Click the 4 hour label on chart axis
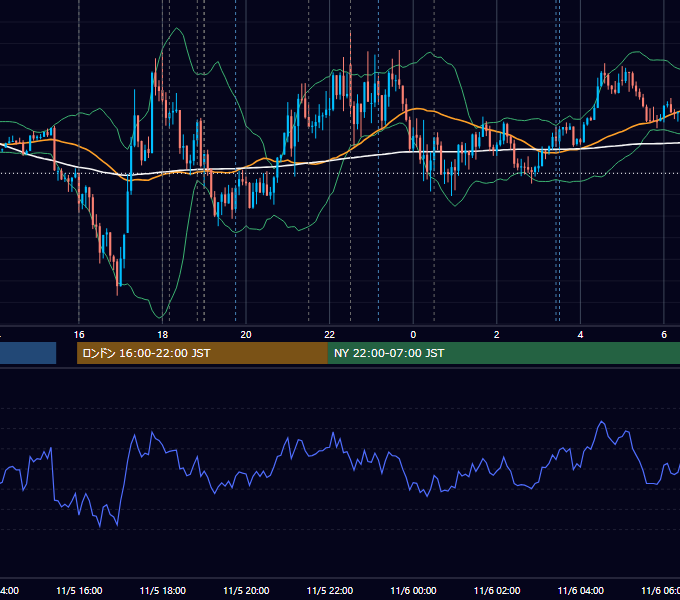Screen dimensions: 680x600 (580, 335)
